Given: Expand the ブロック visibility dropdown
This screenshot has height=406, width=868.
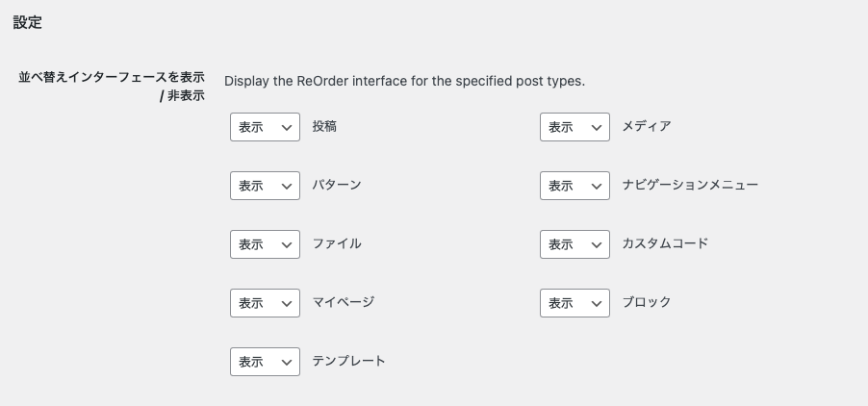Looking at the screenshot, I should click(x=574, y=303).
